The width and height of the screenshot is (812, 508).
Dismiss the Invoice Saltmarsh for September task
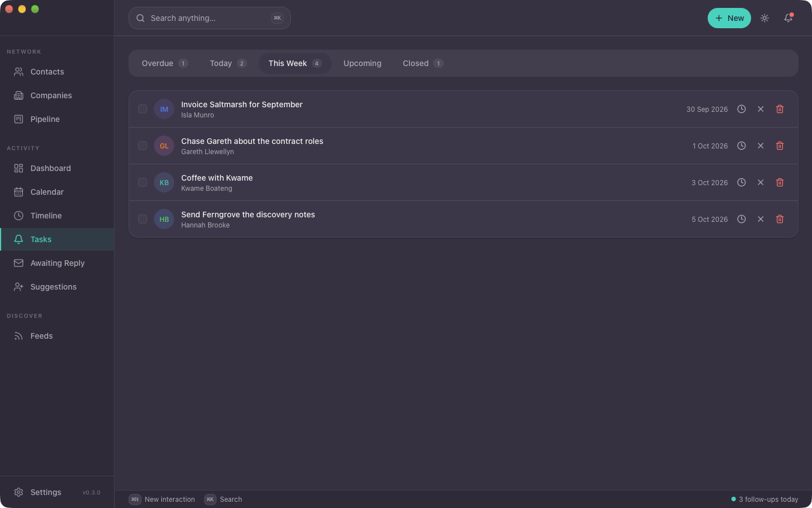pos(761,109)
